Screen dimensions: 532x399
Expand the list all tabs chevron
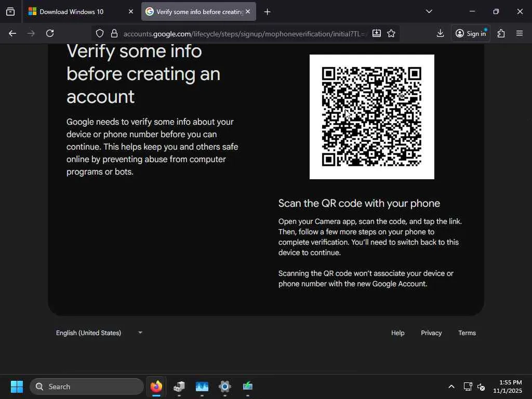tap(429, 11)
